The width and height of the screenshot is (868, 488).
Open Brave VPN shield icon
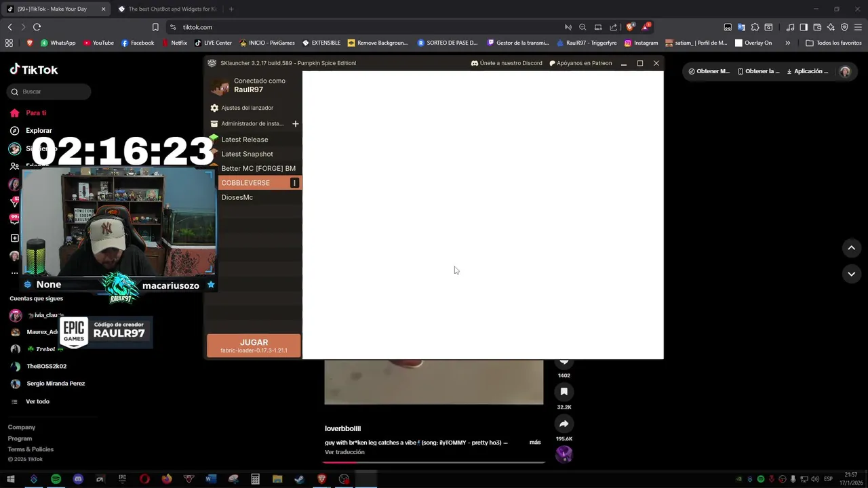click(844, 27)
